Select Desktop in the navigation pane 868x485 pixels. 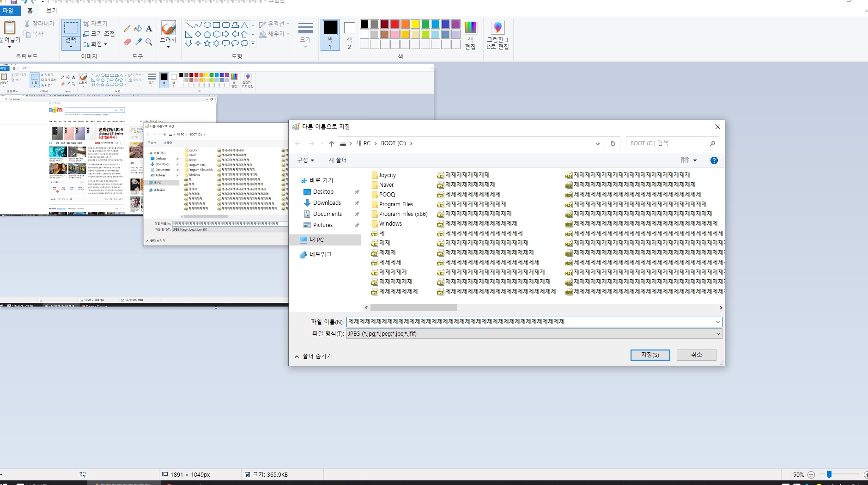(323, 192)
